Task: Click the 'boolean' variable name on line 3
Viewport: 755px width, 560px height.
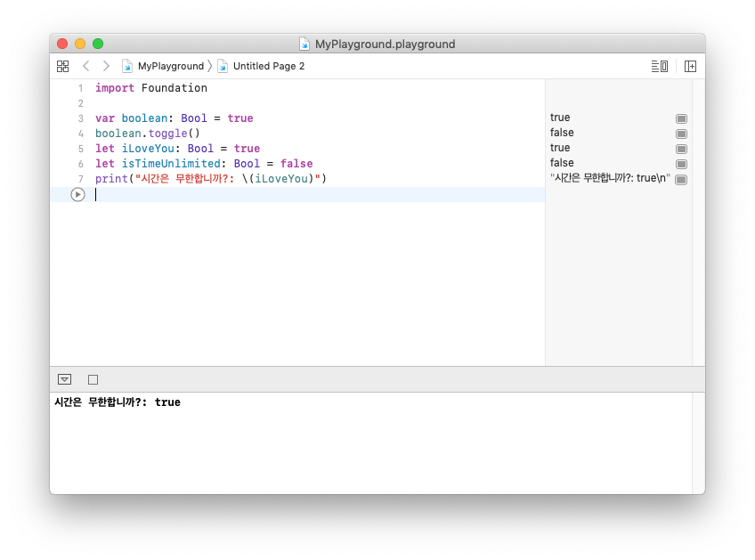Action: point(144,118)
